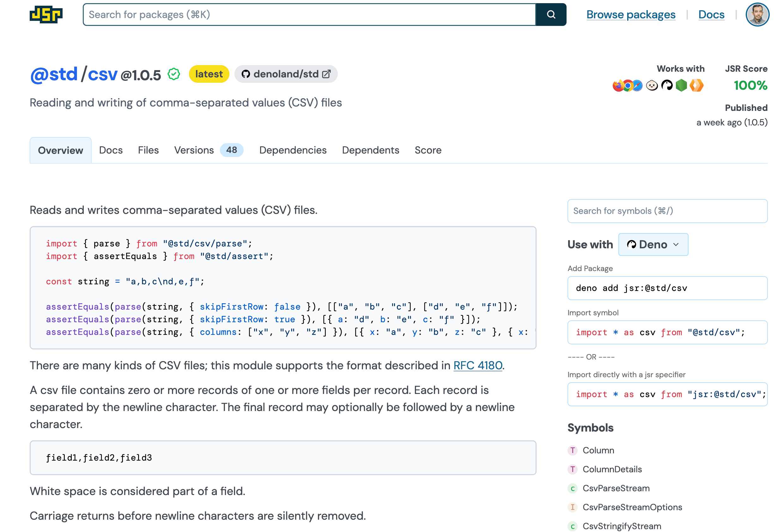
Task: Click the Bun compatibility icon
Action: coord(652,86)
